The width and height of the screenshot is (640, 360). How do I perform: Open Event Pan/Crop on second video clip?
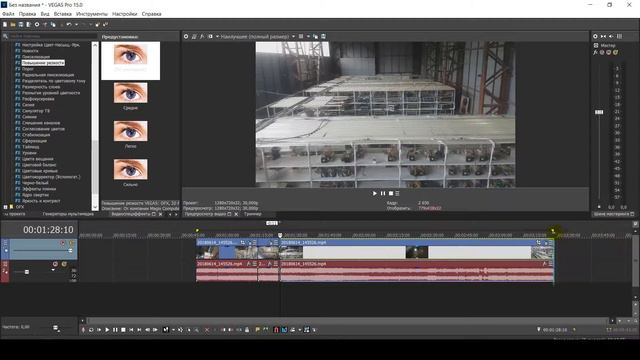tap(539, 242)
